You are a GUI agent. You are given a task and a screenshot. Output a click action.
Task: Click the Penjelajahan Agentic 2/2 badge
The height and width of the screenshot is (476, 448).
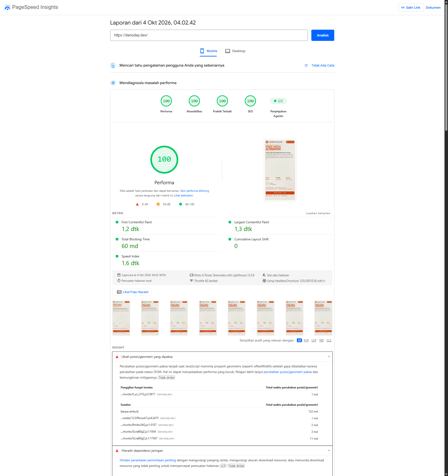point(278,101)
